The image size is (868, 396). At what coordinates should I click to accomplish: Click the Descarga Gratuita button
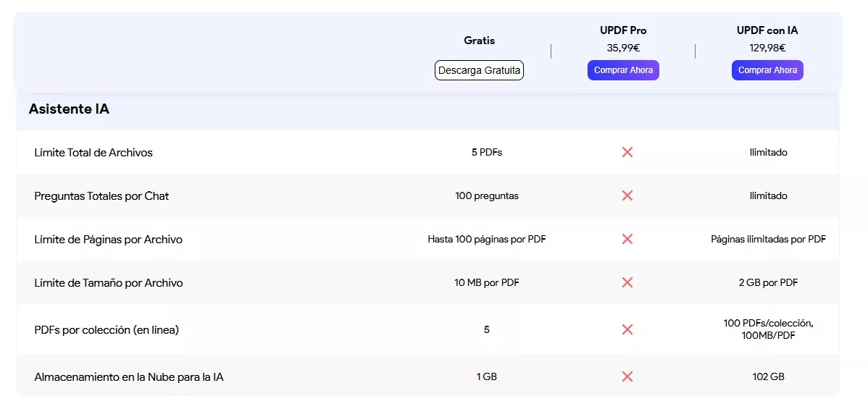pyautogui.click(x=479, y=70)
